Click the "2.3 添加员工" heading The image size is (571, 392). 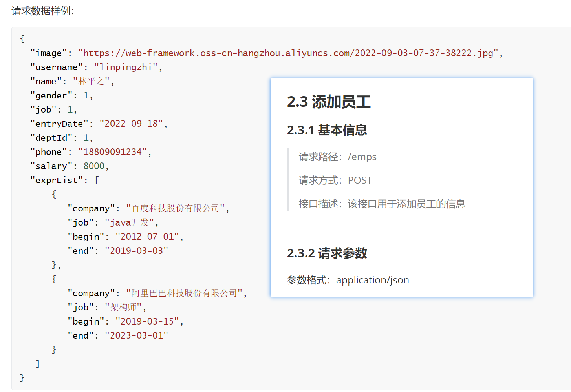(329, 102)
